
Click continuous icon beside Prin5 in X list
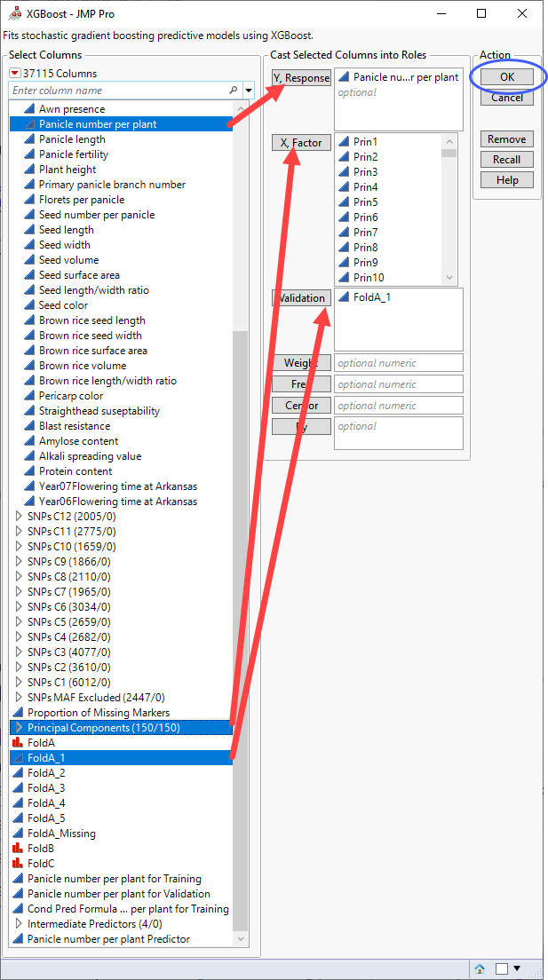344,202
